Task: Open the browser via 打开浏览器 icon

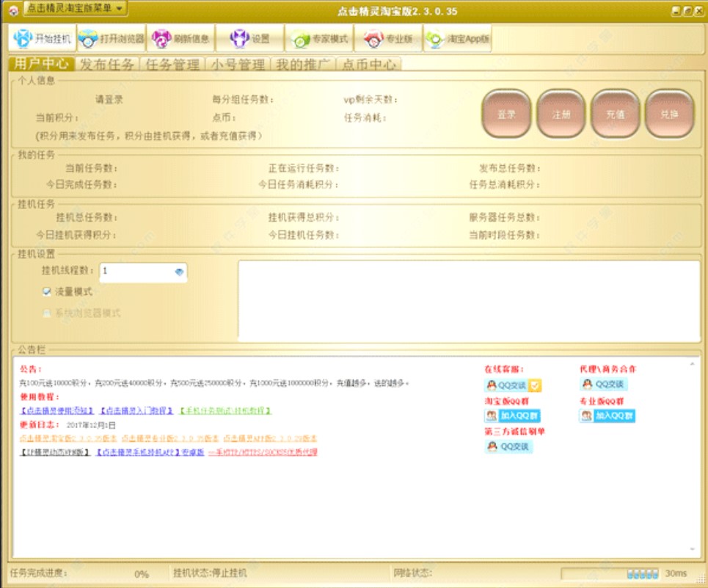Action: pos(89,38)
